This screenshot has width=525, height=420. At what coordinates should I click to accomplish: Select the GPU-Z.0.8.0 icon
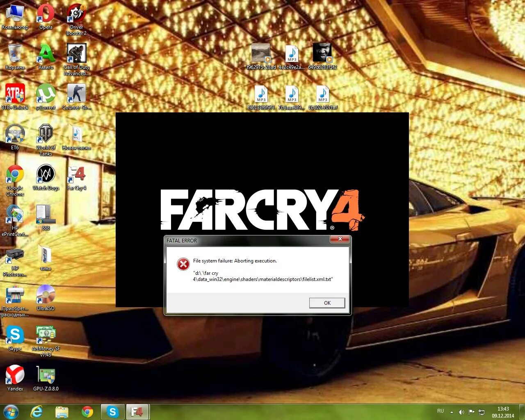(x=46, y=378)
